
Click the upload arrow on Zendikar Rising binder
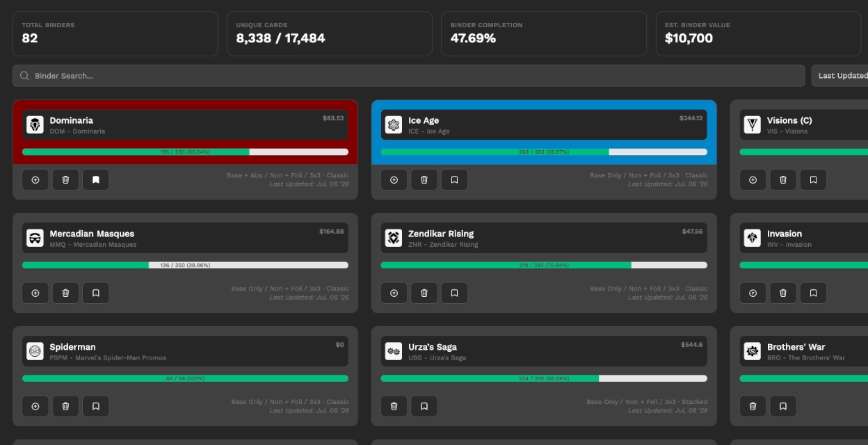click(394, 293)
